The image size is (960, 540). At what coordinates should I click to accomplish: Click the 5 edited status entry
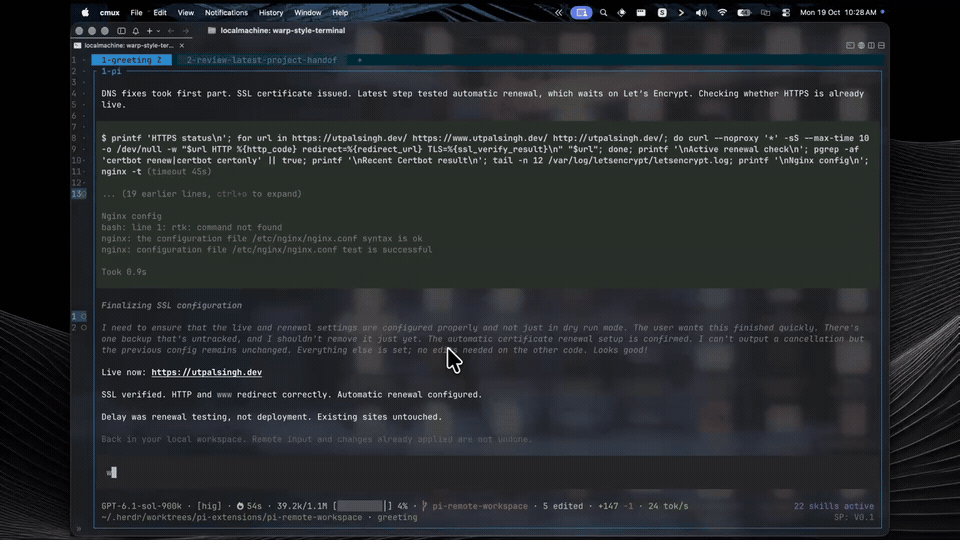[x=563, y=506]
